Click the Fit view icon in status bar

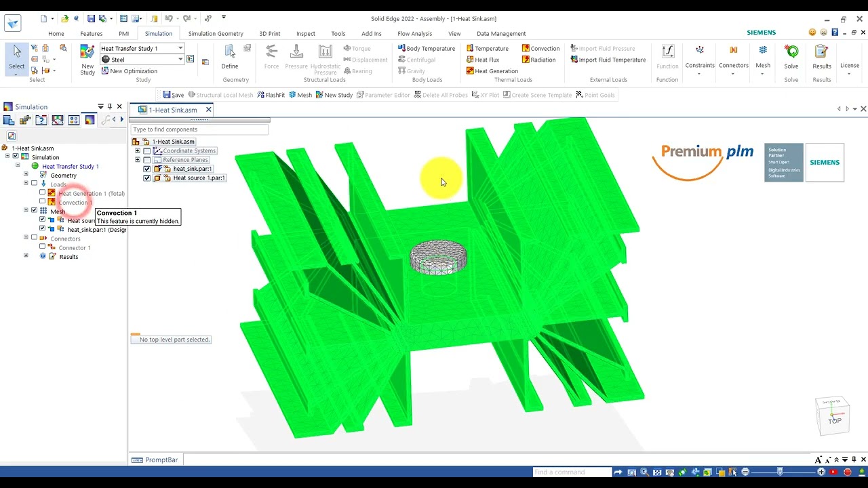click(656, 472)
